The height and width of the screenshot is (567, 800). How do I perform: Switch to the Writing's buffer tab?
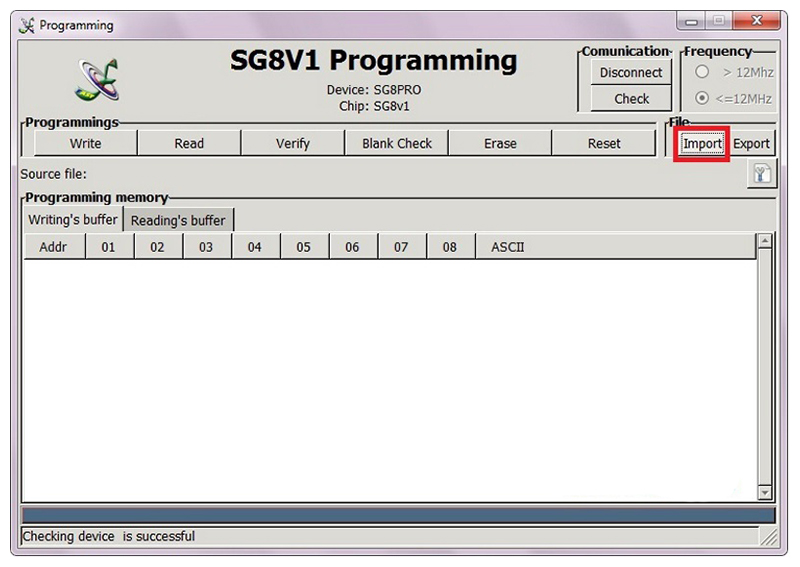(73, 219)
